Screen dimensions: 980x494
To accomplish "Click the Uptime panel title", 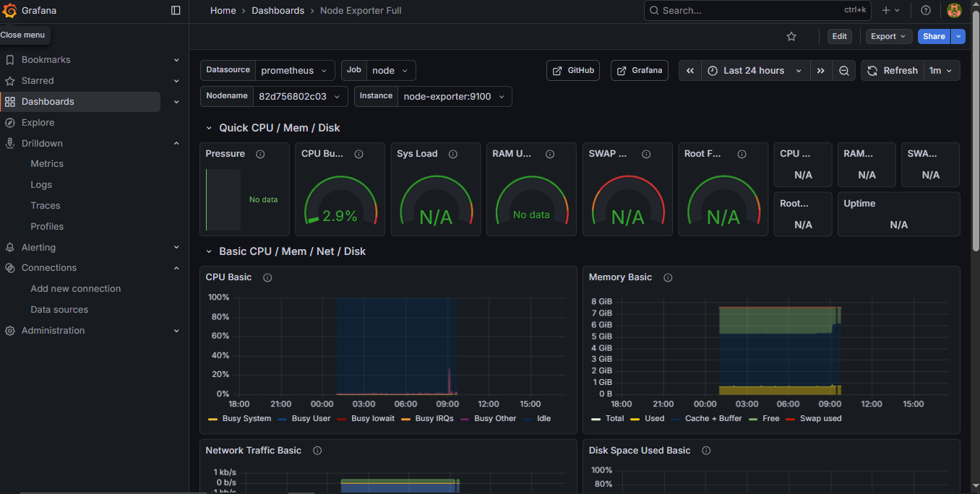I will [859, 204].
